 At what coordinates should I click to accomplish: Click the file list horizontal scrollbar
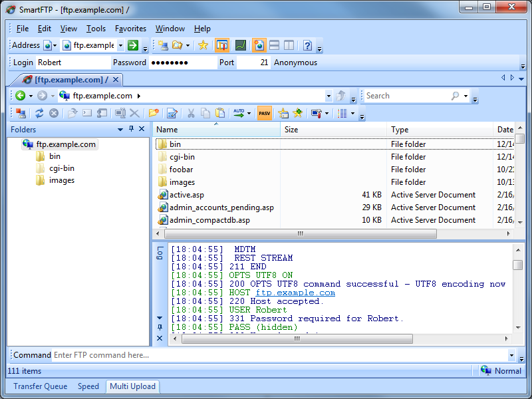(x=300, y=234)
